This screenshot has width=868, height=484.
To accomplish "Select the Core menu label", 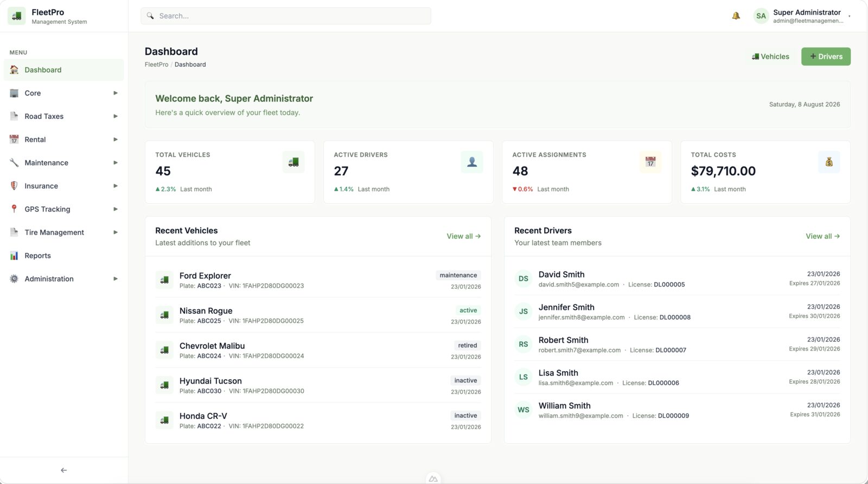I will (x=33, y=93).
